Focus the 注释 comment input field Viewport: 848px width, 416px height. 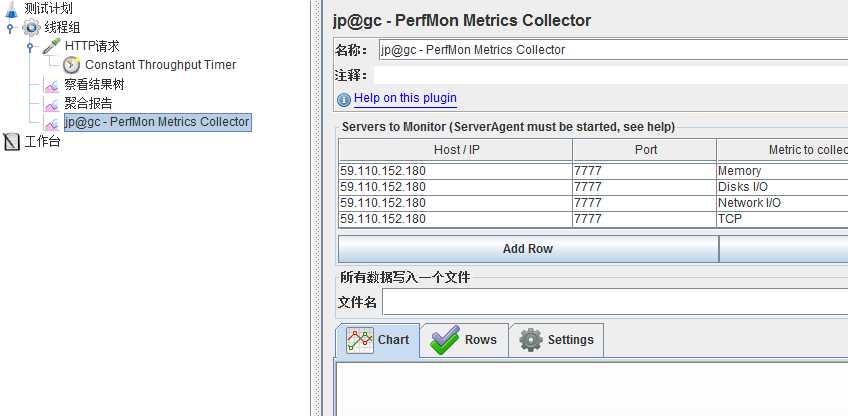[611, 75]
